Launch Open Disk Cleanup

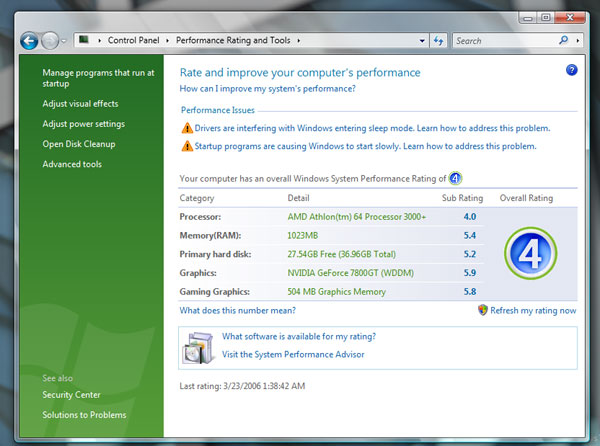[x=79, y=144]
